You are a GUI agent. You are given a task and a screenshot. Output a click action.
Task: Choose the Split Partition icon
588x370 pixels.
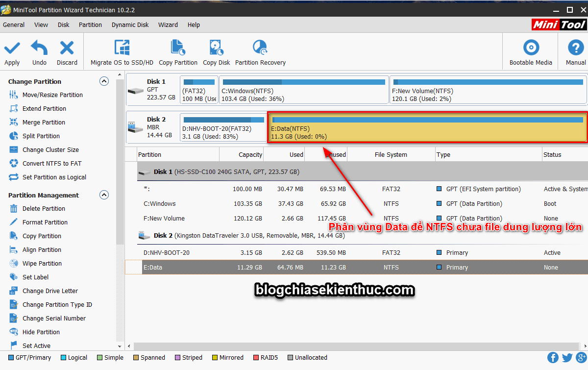[x=14, y=136]
